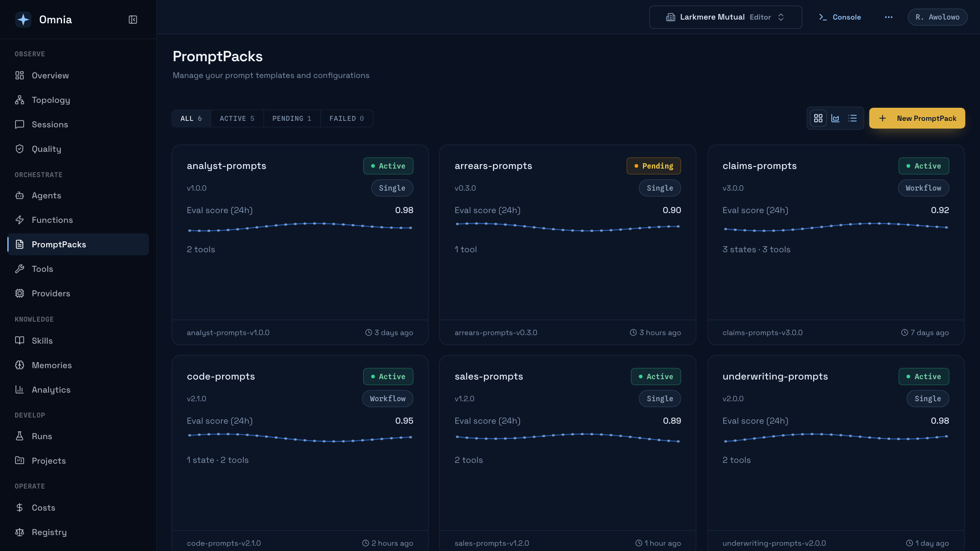Image resolution: width=980 pixels, height=551 pixels.
Task: Select PromptPacks in the sidebar
Action: (x=78, y=244)
